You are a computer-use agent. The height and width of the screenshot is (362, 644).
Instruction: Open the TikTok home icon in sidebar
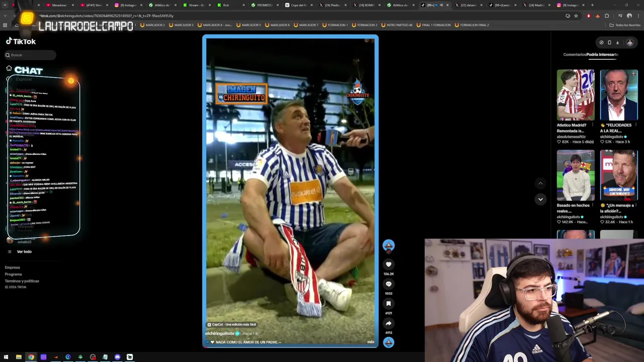click(9, 68)
